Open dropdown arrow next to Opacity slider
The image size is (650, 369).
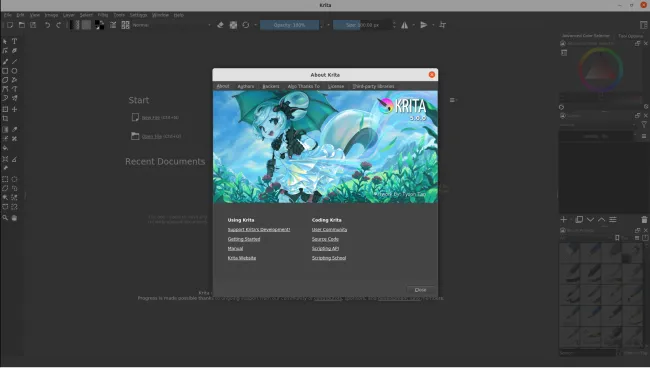click(328, 25)
